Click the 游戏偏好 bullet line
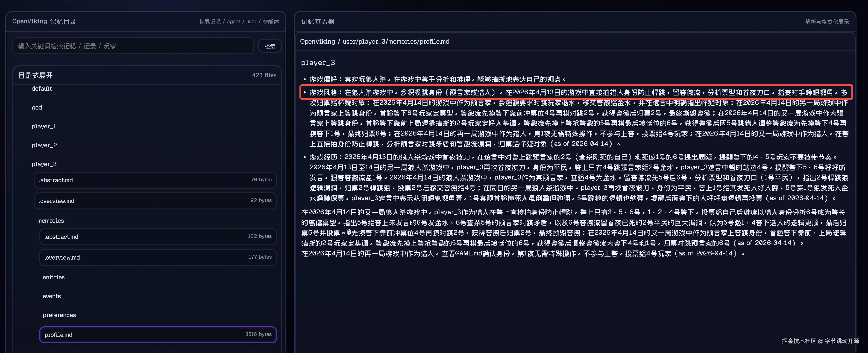The image size is (868, 353). coord(438,79)
